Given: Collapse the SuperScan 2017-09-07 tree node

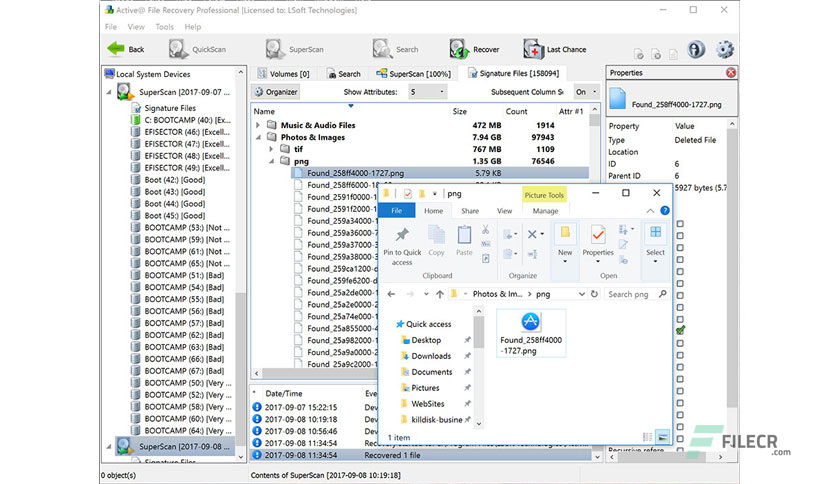Looking at the screenshot, I should coord(109,92).
